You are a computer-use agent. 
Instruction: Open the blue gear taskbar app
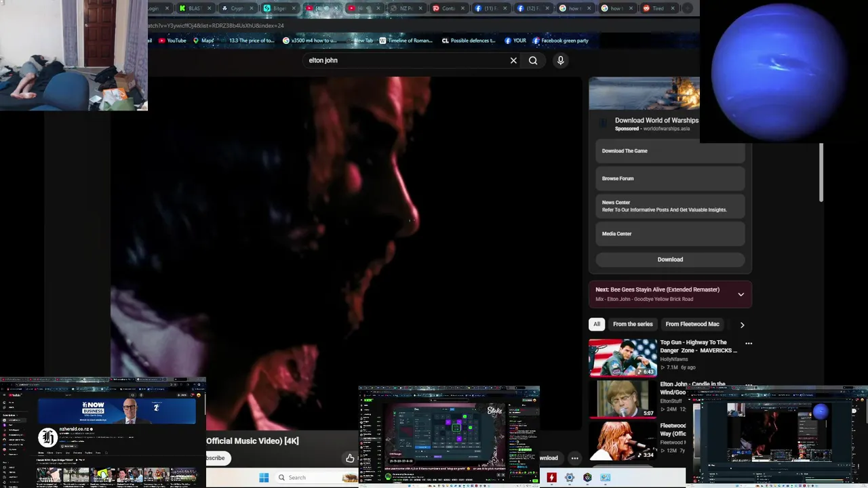[570, 477]
